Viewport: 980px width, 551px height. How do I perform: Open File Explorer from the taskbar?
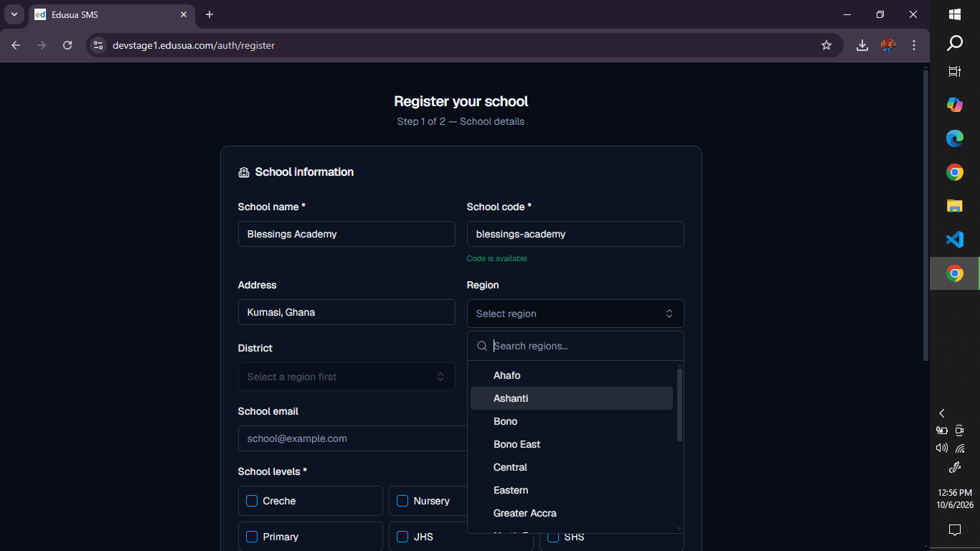[955, 206]
